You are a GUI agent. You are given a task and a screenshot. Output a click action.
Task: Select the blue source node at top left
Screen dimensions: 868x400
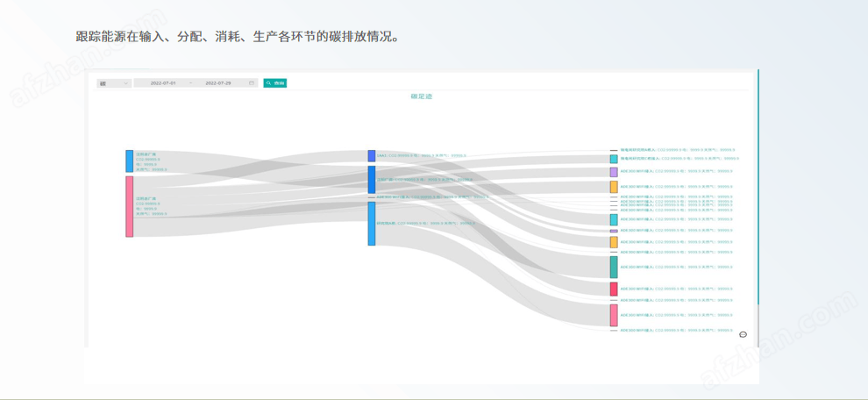(129, 161)
